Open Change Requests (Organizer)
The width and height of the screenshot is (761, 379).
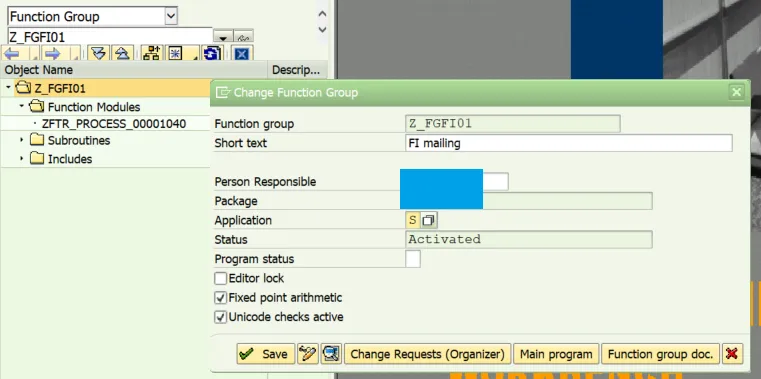428,354
